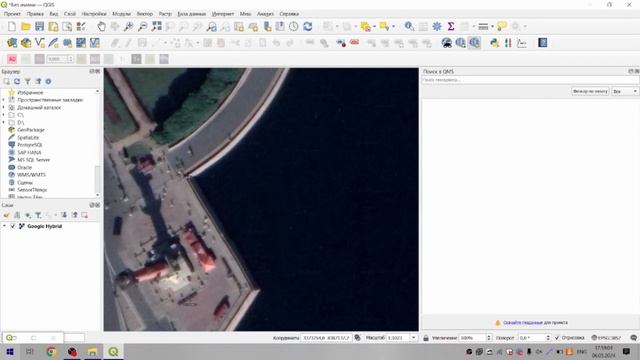Viewport: 640px width, 360px height.
Task: Click the filter legend icon in Layers panel
Action: (38, 215)
